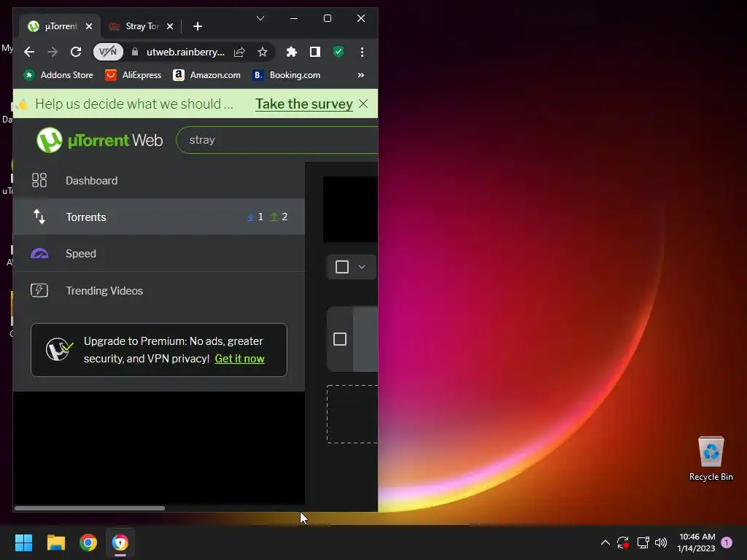Close the µTorrent tab
Image resolution: width=747 pixels, height=560 pixels.
tap(88, 26)
